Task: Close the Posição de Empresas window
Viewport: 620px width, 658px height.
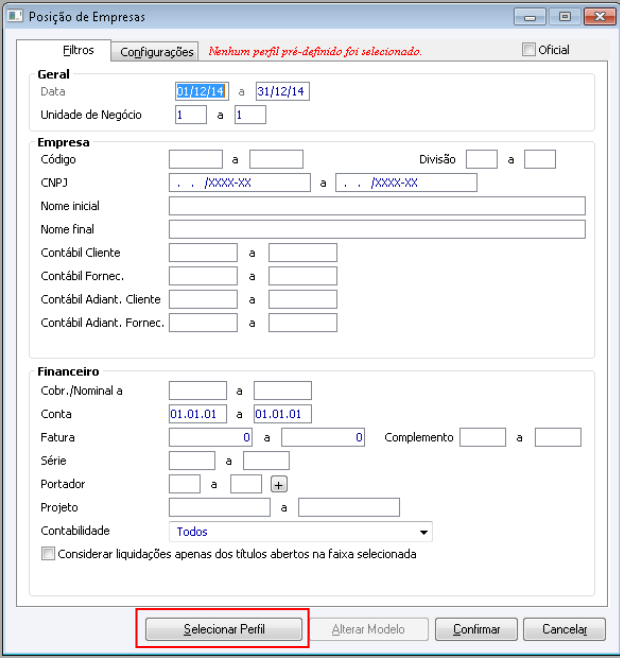Action: 599,17
